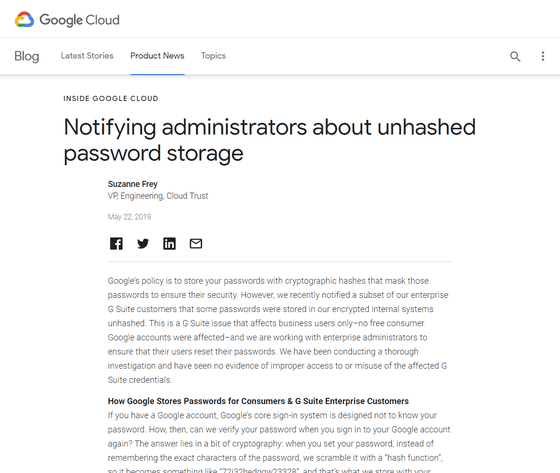Share article via LinkedIn icon
Viewport: 560px width, 473px height.
(169, 244)
